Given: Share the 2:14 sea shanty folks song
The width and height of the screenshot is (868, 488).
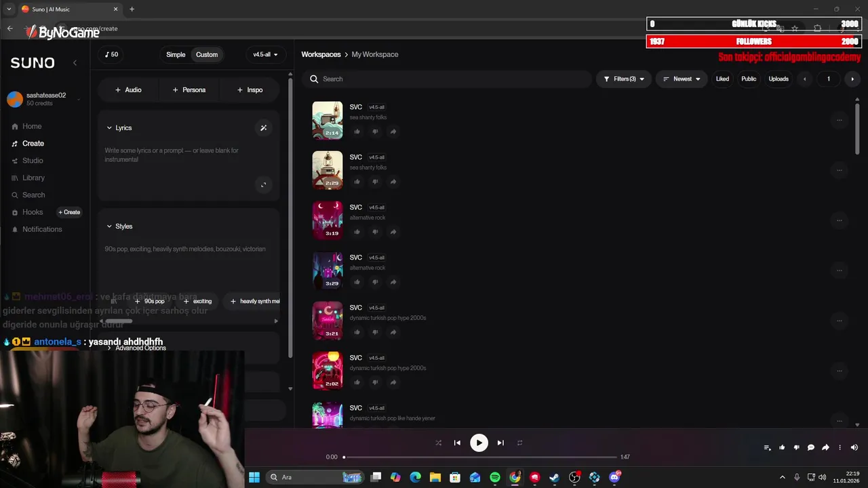Looking at the screenshot, I should click(x=393, y=131).
